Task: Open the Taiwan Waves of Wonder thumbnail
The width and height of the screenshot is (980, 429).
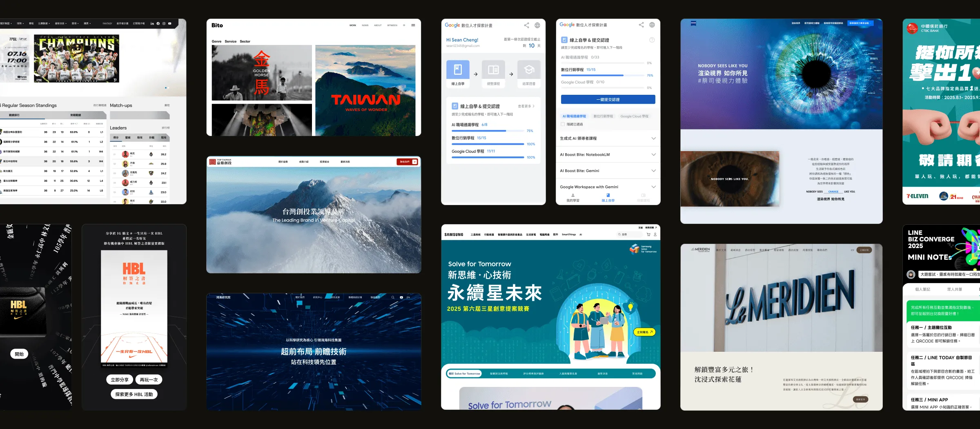Action: pos(365,90)
